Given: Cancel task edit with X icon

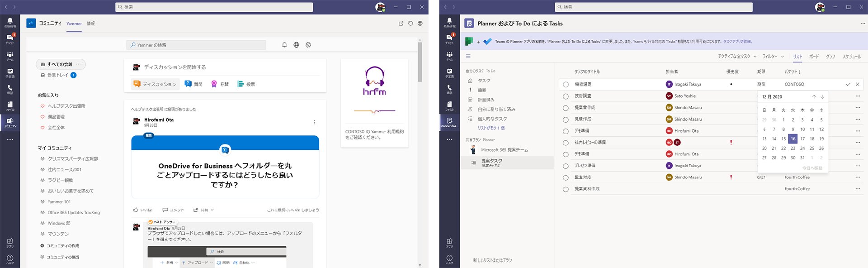Looking at the screenshot, I should (x=858, y=84).
